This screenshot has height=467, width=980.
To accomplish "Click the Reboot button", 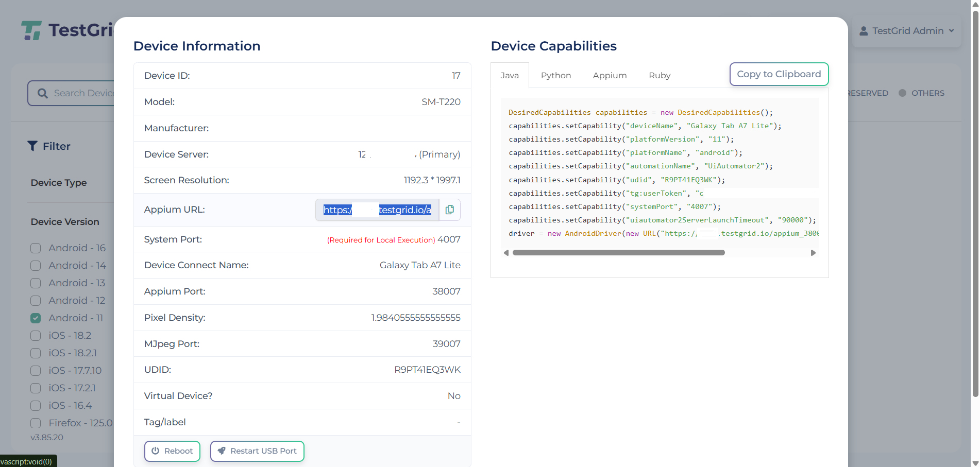I will tap(172, 451).
